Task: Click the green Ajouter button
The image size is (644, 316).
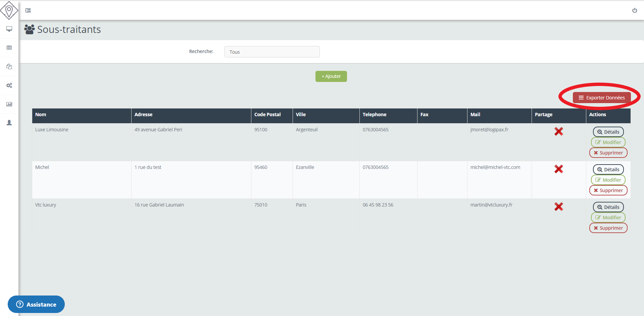Action: pyautogui.click(x=331, y=76)
